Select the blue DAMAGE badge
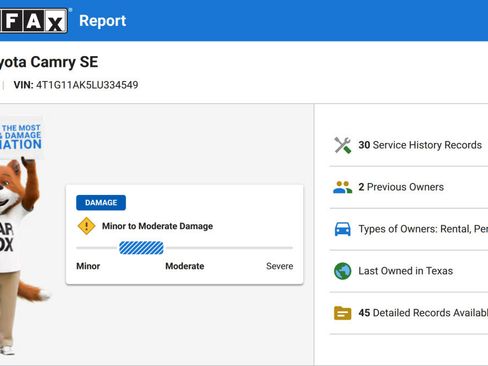This screenshot has height=366, width=488. (101, 203)
